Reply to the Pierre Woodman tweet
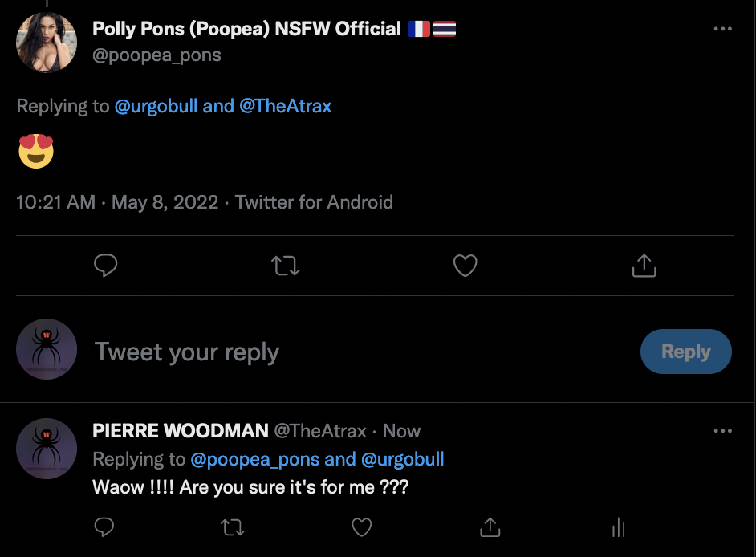Viewport: 756px width, 557px height. (104, 527)
